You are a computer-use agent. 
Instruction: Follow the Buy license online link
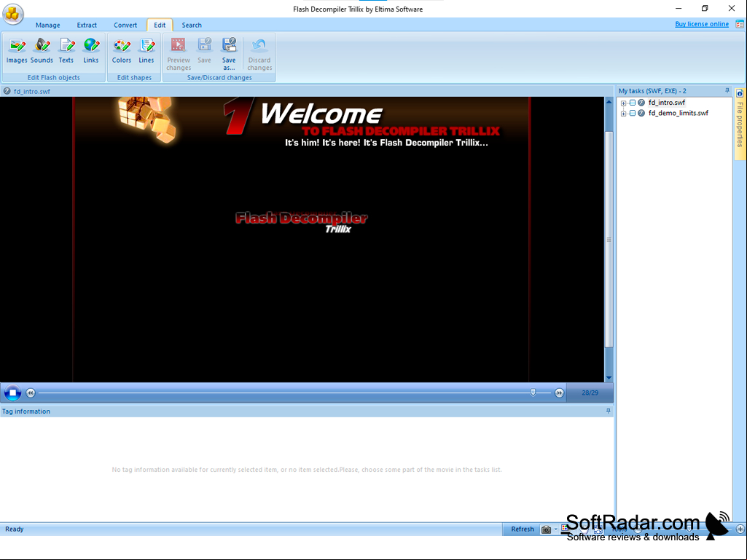pos(702,24)
